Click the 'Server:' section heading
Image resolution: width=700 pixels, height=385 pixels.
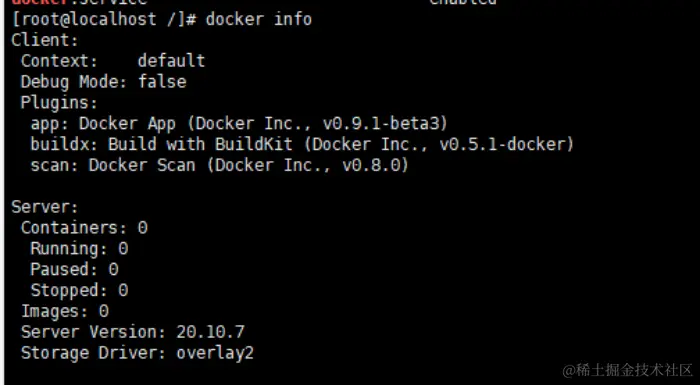click(45, 207)
